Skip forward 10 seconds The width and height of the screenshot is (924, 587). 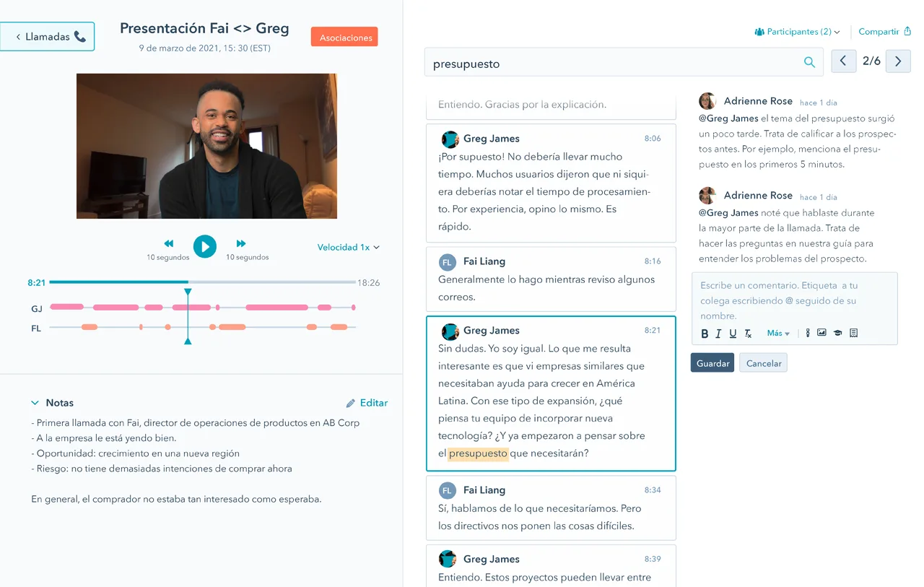[x=241, y=244]
